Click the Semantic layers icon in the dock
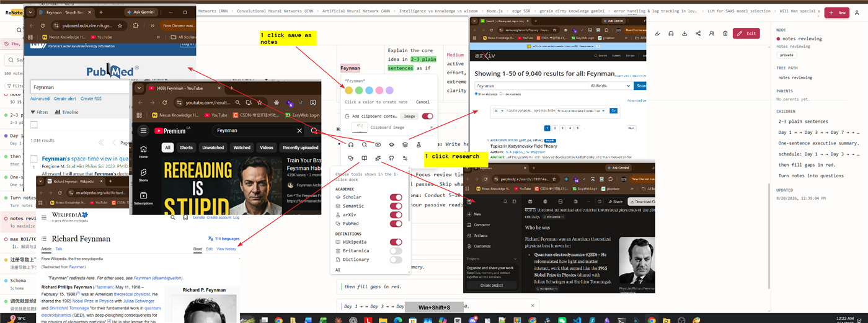Screen dimensions: 868x323 (405, 144)
